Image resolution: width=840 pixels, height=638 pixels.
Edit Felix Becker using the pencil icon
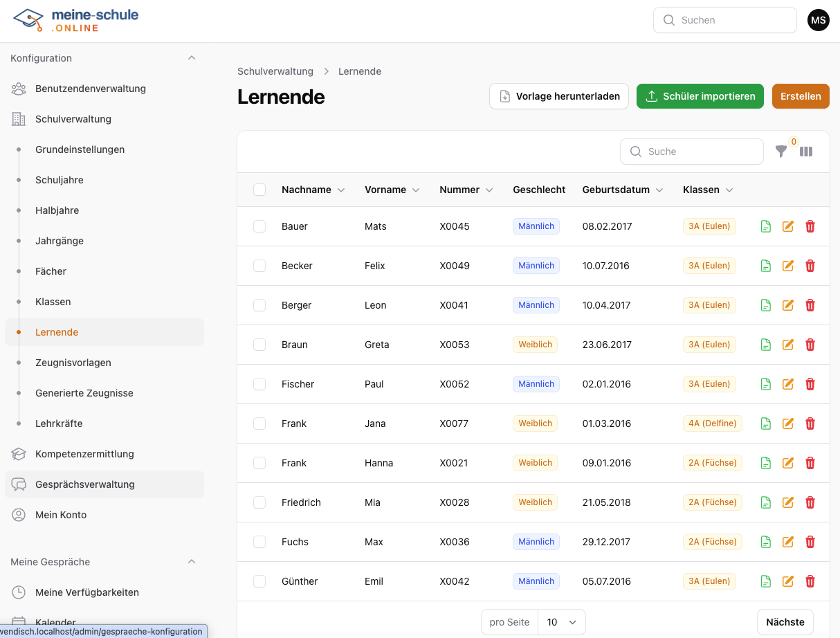(787, 266)
